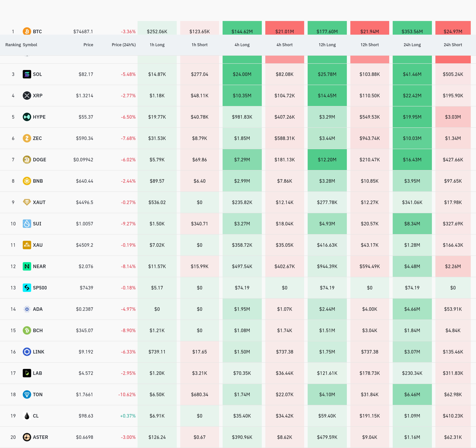Sort by 4h Short column header

285,45
